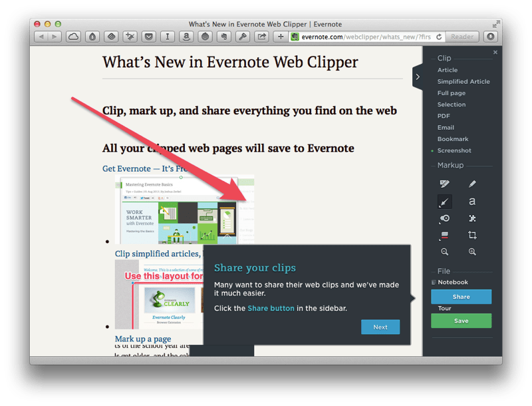This screenshot has height=406, width=532.
Task: Collapse the clipper sidebar with the chevron
Action: (x=418, y=77)
